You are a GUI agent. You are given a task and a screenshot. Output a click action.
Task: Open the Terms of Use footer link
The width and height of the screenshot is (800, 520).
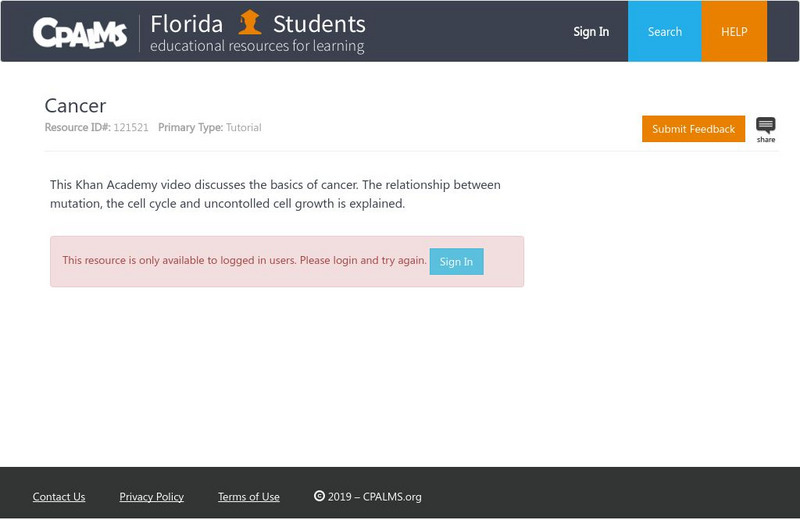tap(249, 497)
